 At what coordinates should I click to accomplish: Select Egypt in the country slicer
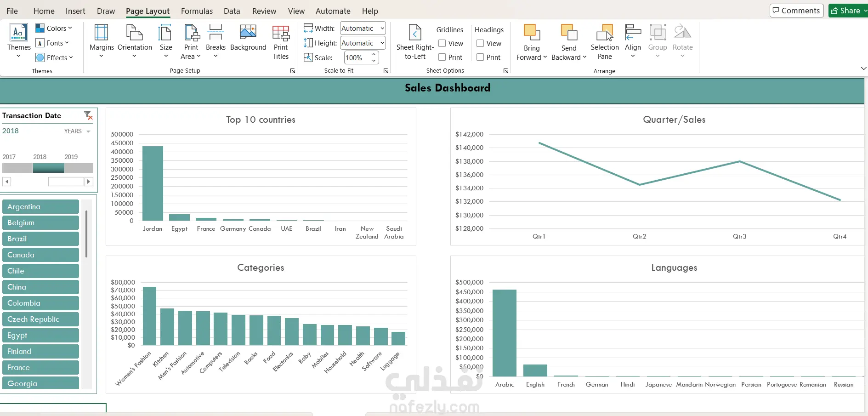point(40,336)
